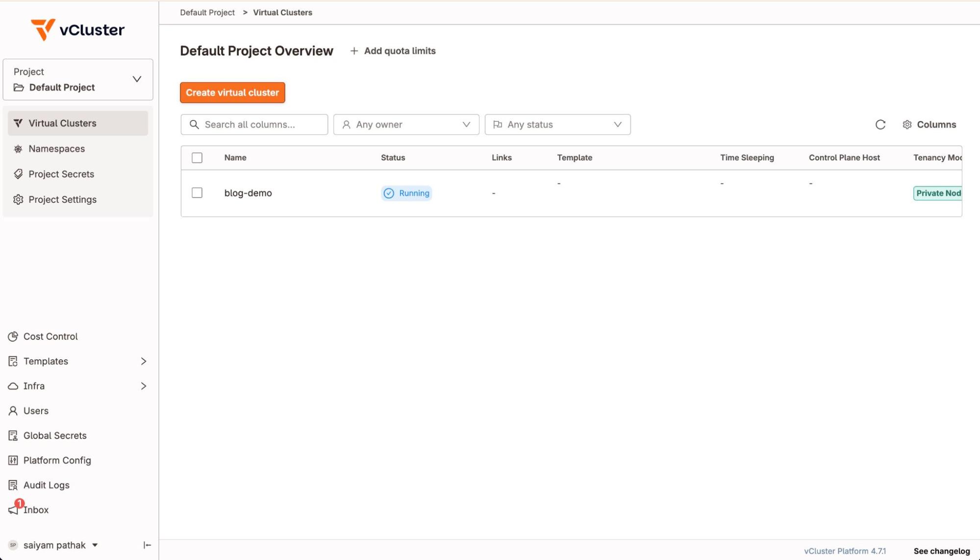The image size is (980, 560).
Task: Click Create virtual cluster button
Action: 232,93
